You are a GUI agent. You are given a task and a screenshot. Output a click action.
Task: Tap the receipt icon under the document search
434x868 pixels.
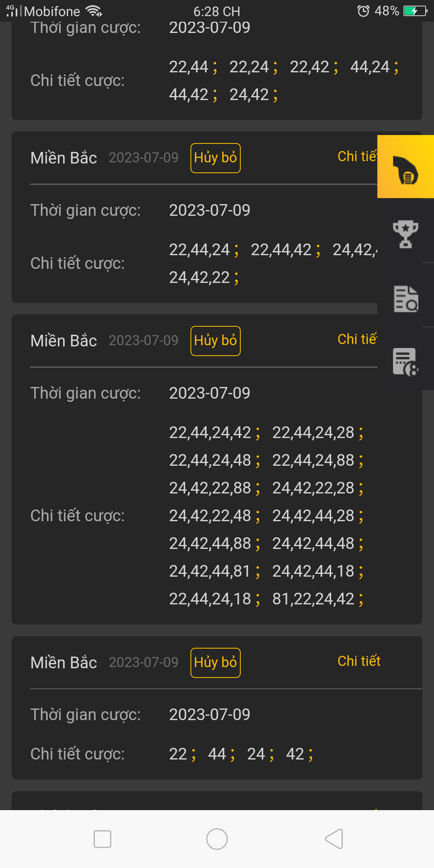(405, 362)
